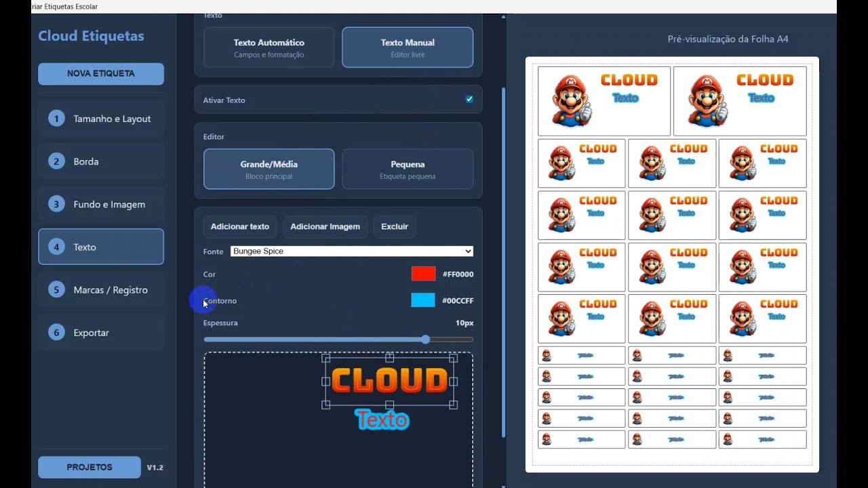Toggle the Ativar Texto checkbox
The image size is (868, 488).
coord(469,100)
